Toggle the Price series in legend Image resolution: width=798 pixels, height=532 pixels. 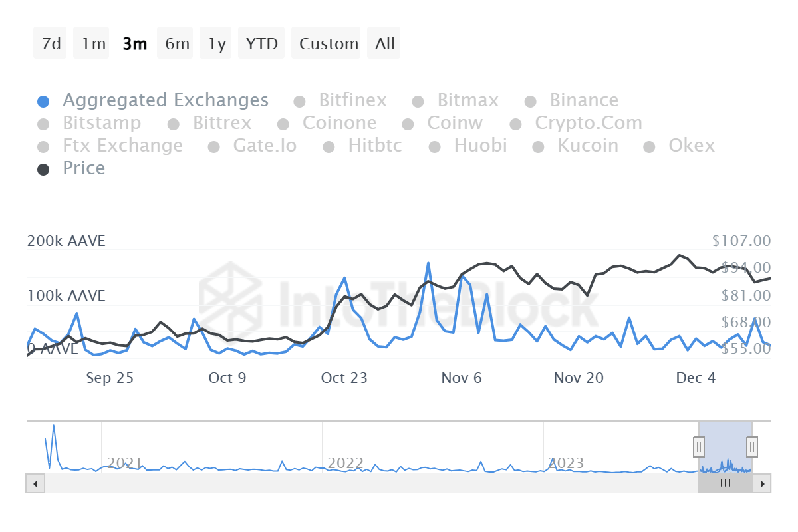[84, 168]
